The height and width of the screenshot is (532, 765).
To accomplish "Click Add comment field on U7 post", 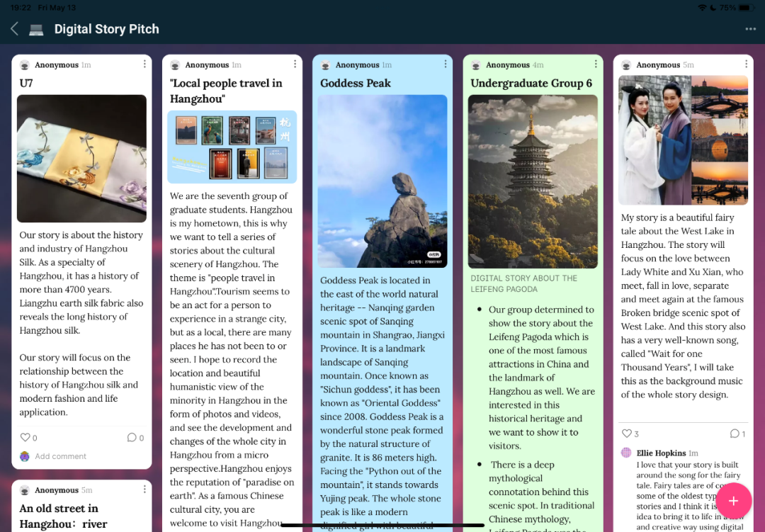I will pyautogui.click(x=61, y=456).
